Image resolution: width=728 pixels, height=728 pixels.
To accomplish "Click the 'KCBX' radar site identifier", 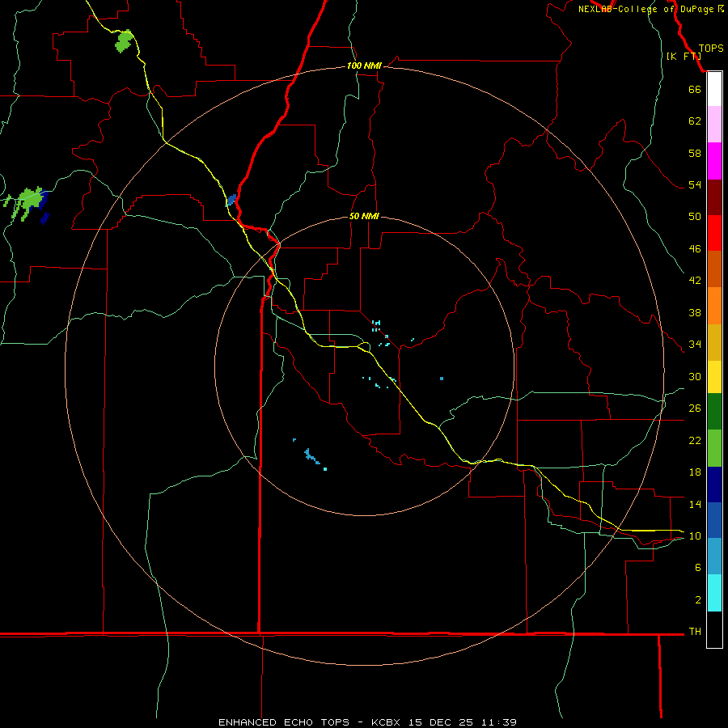I will [385, 722].
